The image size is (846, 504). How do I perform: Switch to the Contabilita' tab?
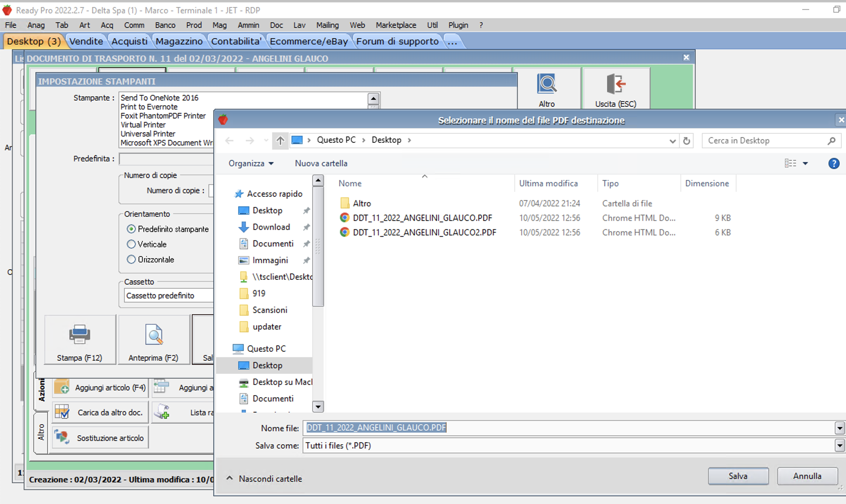coord(236,41)
